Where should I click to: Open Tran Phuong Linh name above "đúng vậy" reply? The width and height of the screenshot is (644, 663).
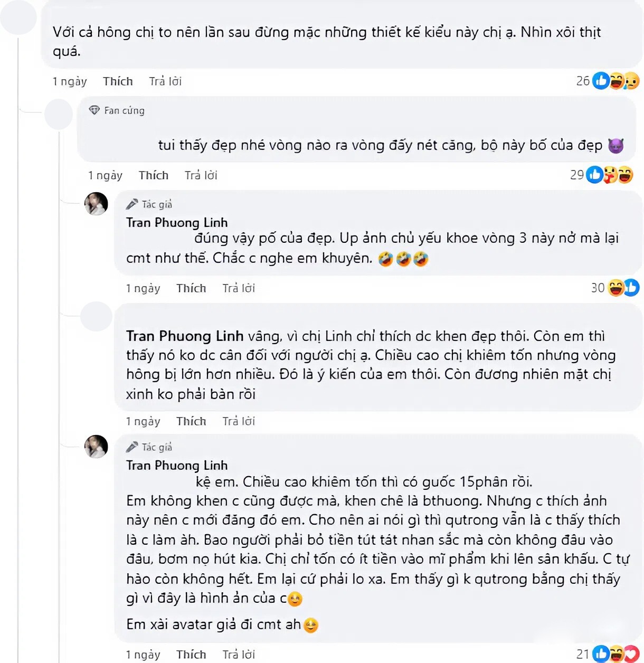pos(177,222)
